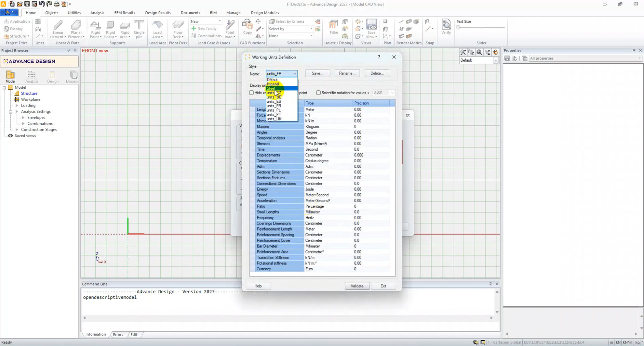Screen dimensions: 644x346
Task: Add a Rigid Linear support
Action: (x=110, y=29)
